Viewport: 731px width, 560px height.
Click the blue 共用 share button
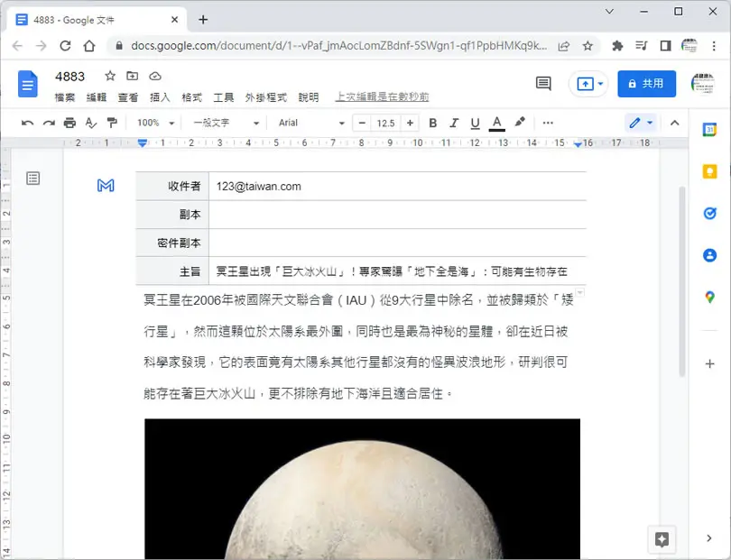[646, 84]
